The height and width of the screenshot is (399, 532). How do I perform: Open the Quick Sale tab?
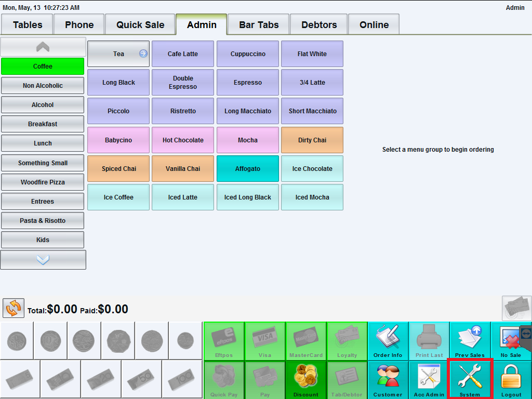[140, 24]
